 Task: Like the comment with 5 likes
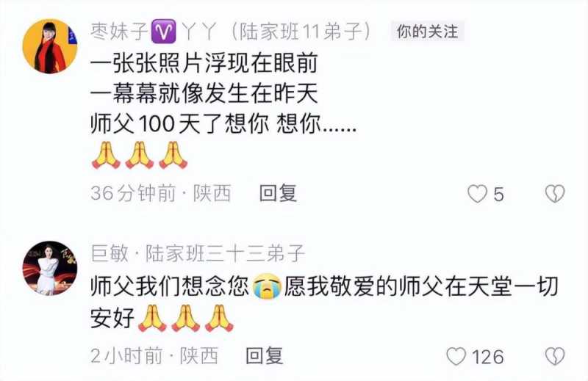coord(477,194)
